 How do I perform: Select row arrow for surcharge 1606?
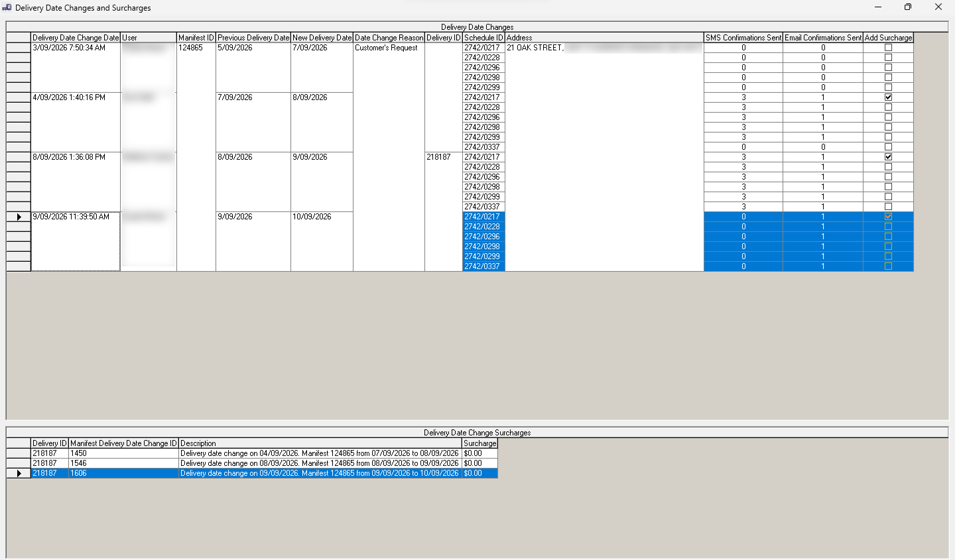[19, 473]
